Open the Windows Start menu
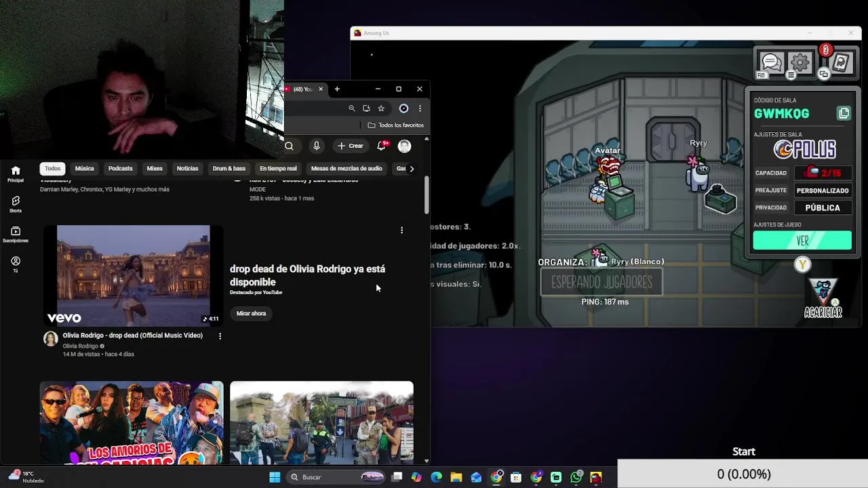The width and height of the screenshot is (868, 488). pos(275,477)
